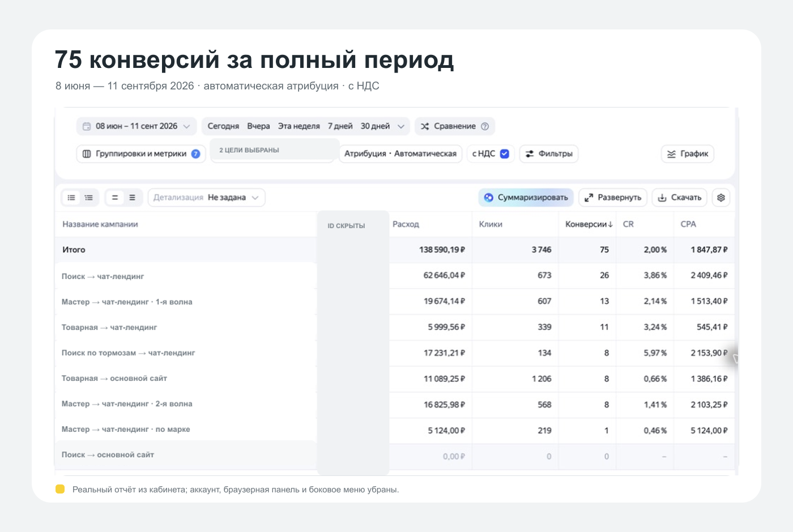Click the download icon in Скачать
The image size is (793, 532).
(x=662, y=198)
